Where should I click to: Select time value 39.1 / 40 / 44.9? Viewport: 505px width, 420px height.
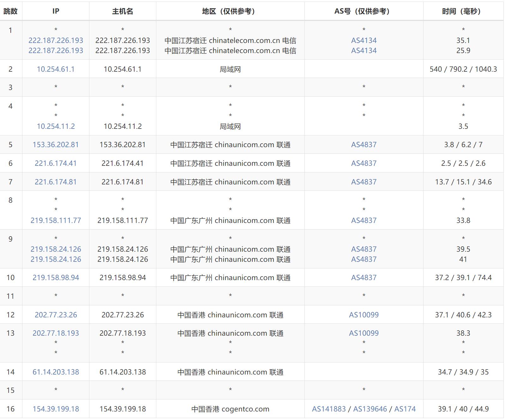(x=463, y=409)
